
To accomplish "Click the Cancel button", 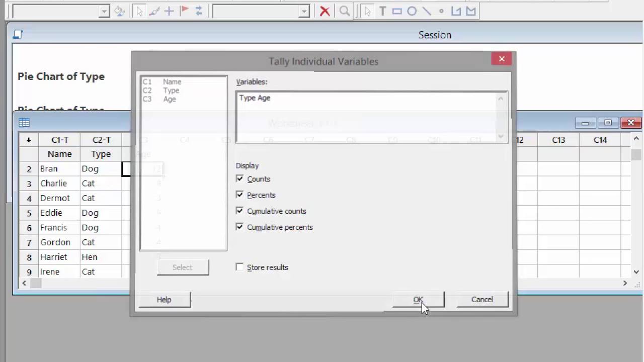I will pos(482,299).
